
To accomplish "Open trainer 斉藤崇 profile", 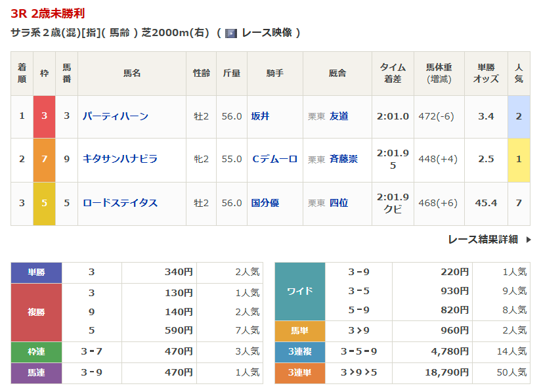I will point(343,160).
